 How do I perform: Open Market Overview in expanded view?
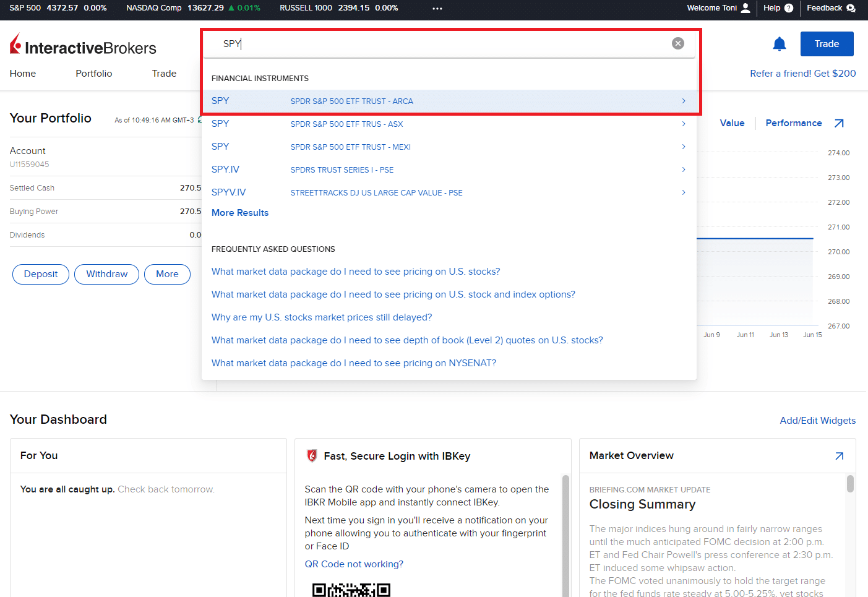840,456
